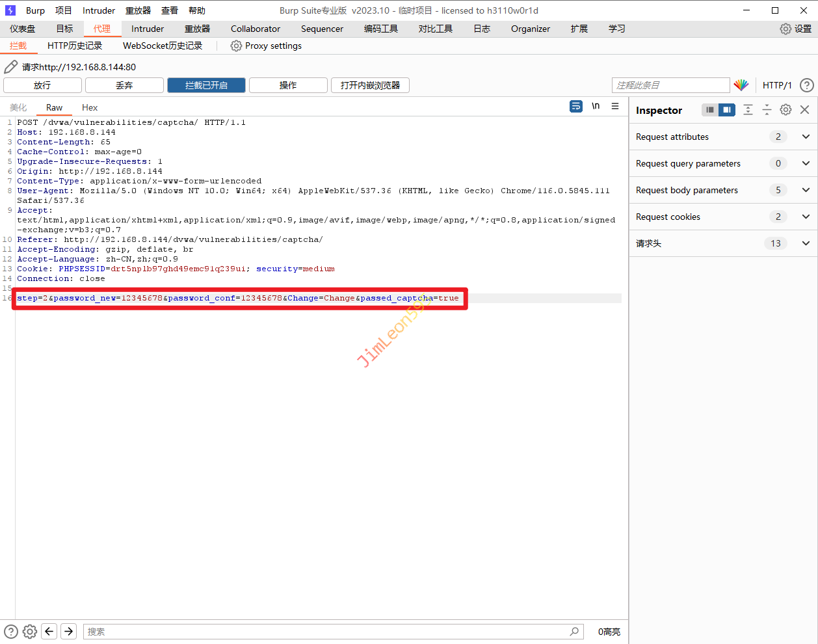Screen dimensions: 818x644
Task: Toggle the \n non-printable characters display
Action: (596, 106)
